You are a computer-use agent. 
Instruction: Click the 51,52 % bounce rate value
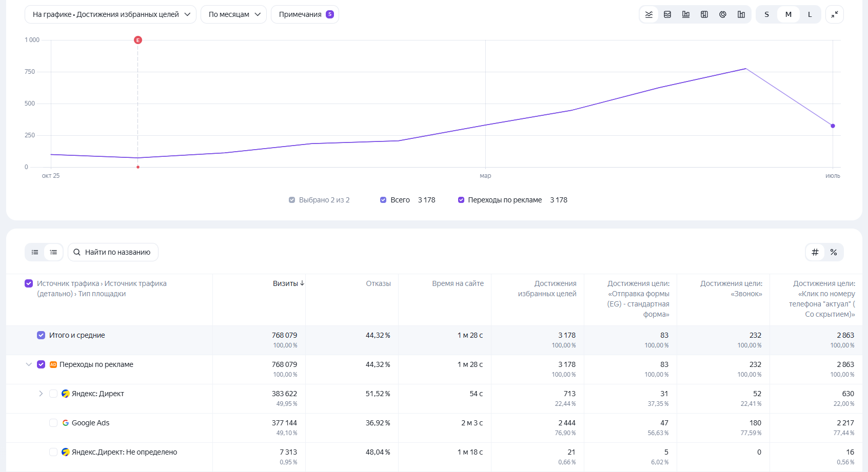(378, 394)
